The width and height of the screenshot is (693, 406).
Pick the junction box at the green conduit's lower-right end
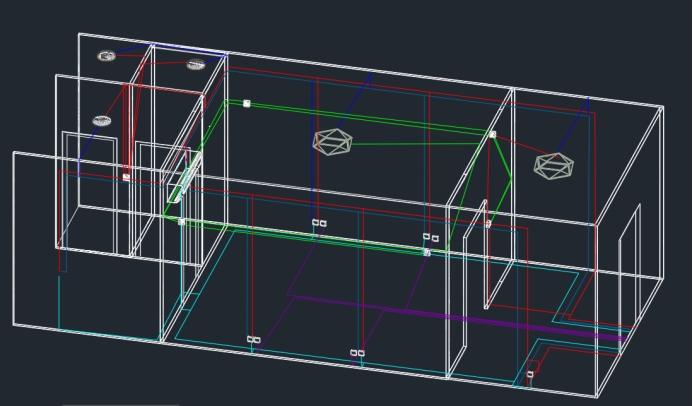pyautogui.click(x=427, y=253)
